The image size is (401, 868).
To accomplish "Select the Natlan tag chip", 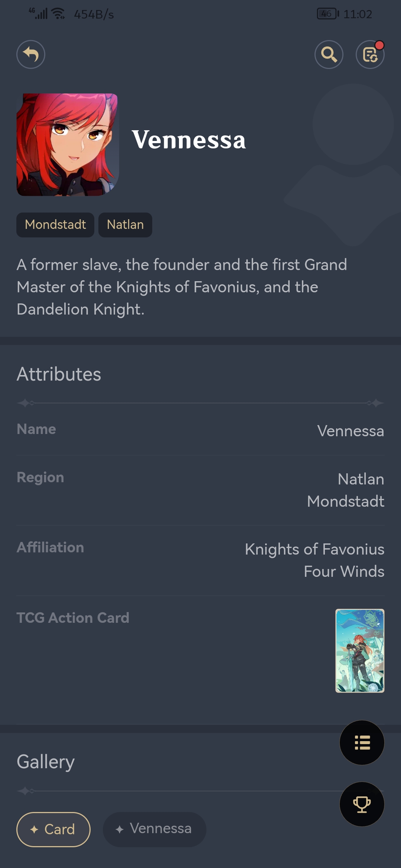I will 125,225.
